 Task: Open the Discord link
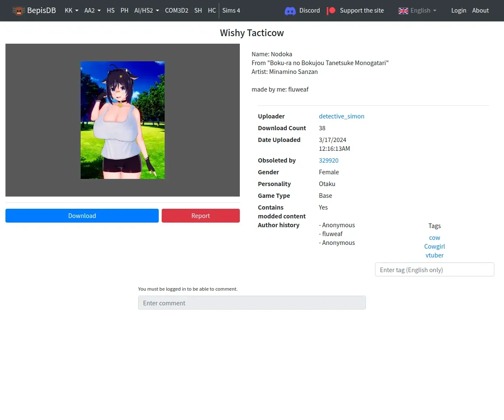310,10
